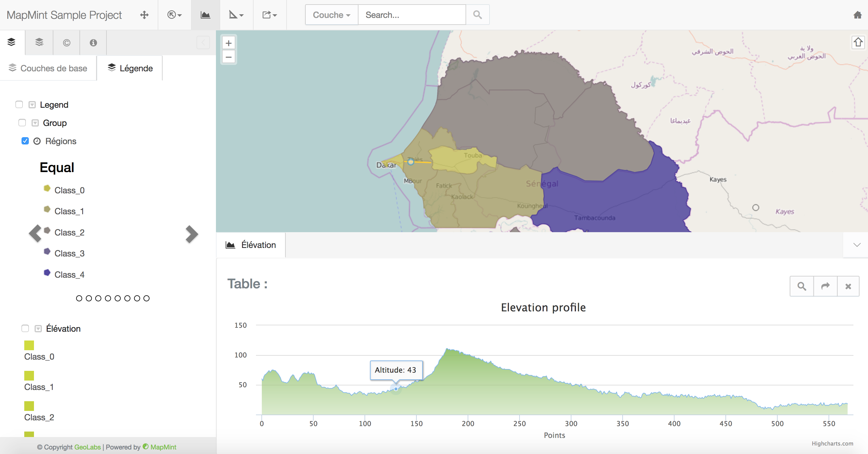Click the zoom in button on the map

click(x=228, y=43)
